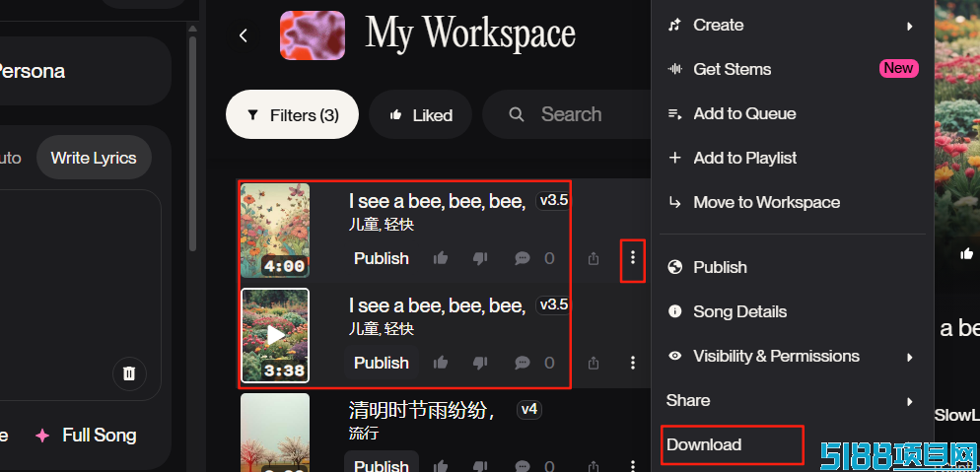
Task: Go back with the left chevron arrow
Action: click(x=244, y=35)
